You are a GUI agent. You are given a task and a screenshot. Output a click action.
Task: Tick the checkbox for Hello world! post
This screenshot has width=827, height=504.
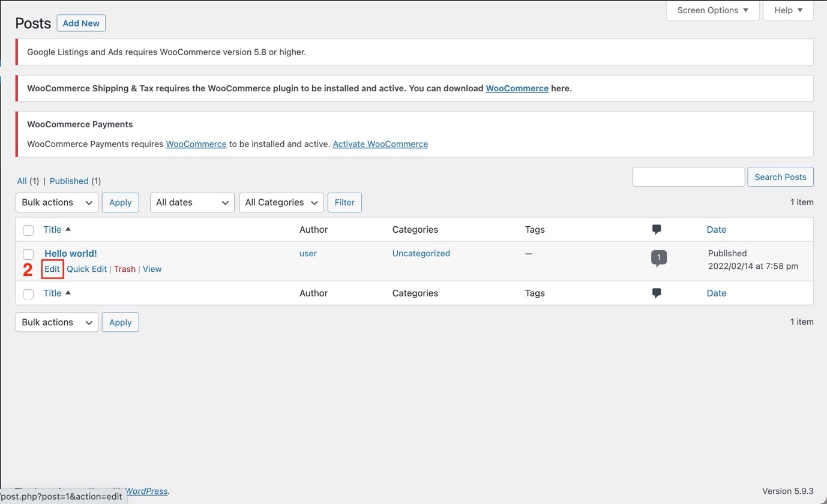[x=28, y=254]
